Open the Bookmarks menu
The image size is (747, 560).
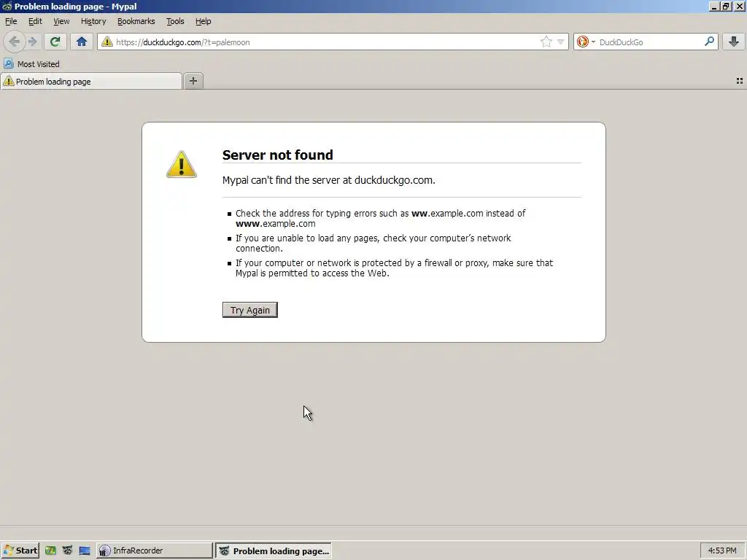[136, 21]
